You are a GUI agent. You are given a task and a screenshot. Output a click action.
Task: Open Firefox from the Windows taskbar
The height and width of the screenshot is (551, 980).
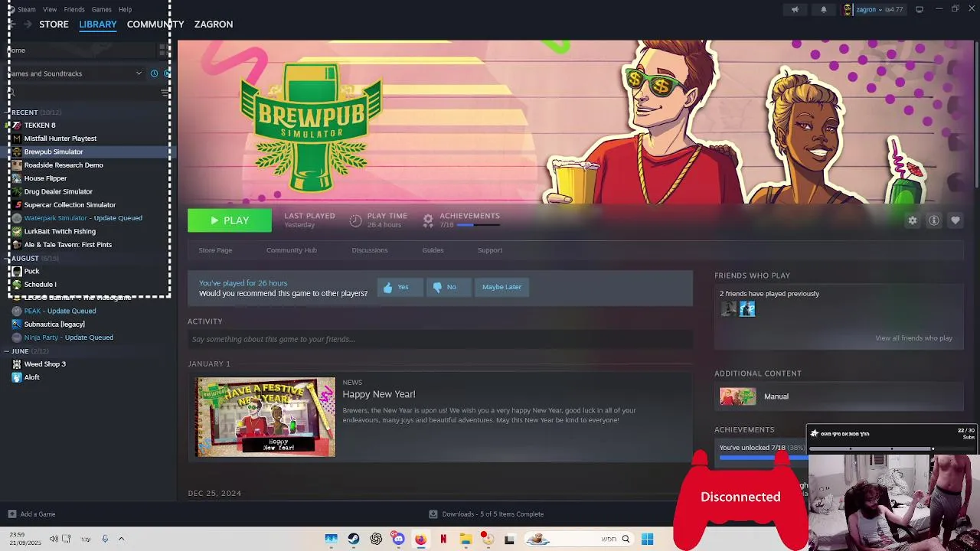click(420, 539)
